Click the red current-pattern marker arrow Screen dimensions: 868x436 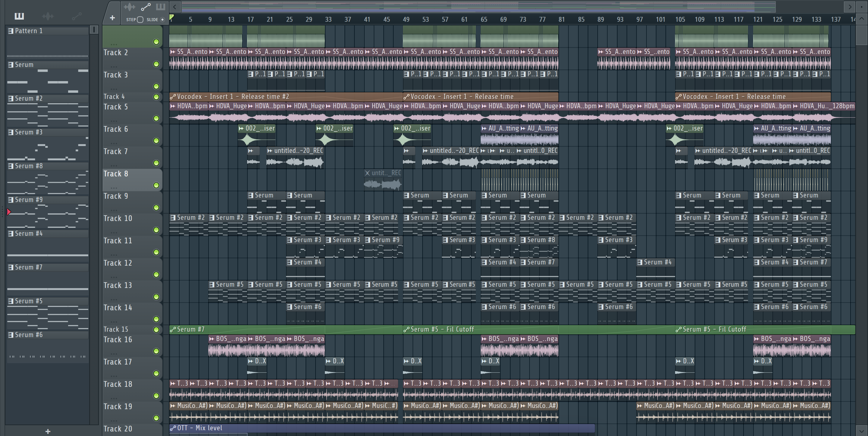click(x=9, y=212)
